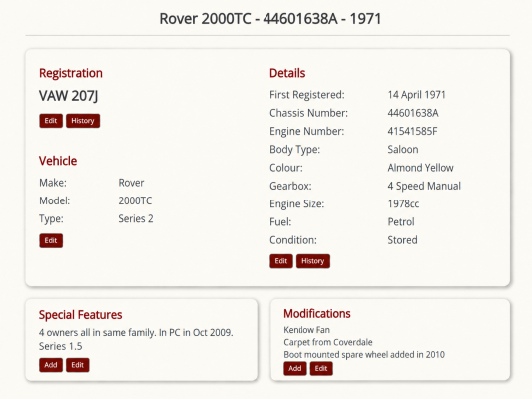This screenshot has height=399, width=532.
Task: Edit the Special Features text
Action: [x=78, y=365]
